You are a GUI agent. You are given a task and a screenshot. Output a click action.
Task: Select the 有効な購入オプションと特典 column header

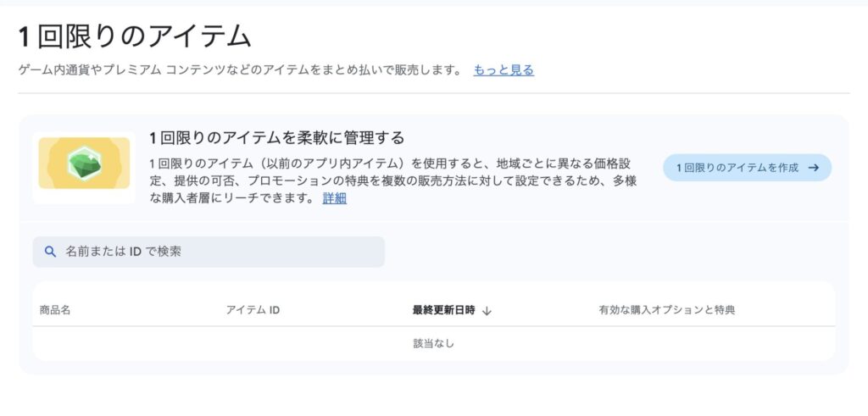coord(666,310)
